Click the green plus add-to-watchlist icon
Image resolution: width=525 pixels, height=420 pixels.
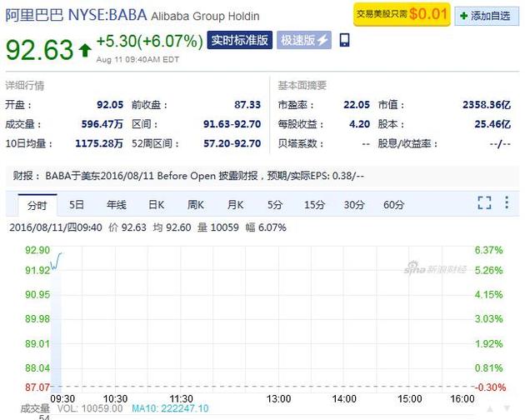[x=463, y=16]
